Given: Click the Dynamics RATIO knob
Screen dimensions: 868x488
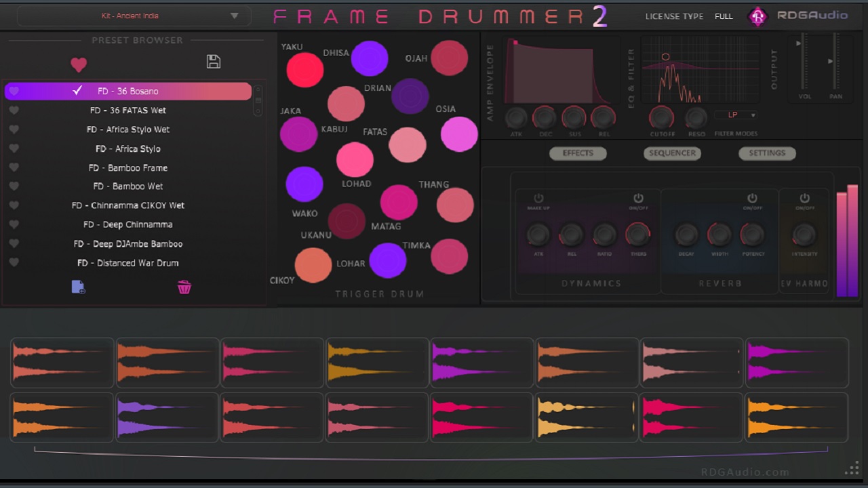Looking at the screenshot, I should (x=604, y=235).
